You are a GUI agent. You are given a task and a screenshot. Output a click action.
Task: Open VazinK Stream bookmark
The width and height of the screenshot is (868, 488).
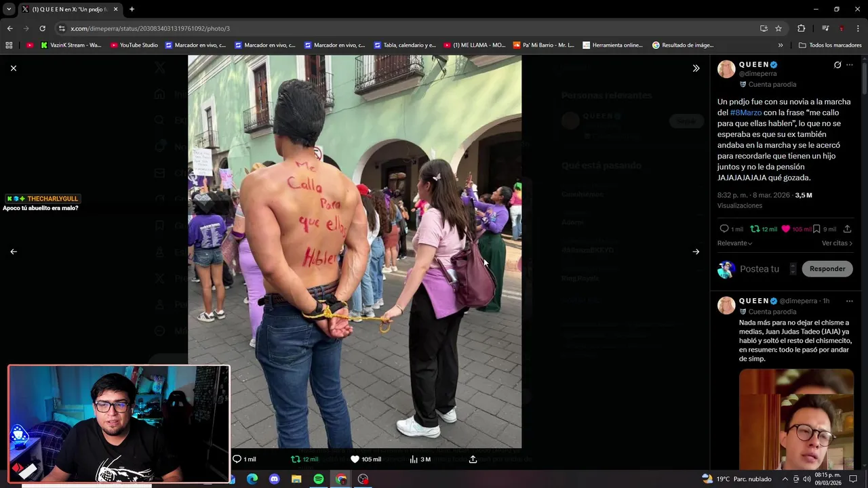click(x=71, y=45)
